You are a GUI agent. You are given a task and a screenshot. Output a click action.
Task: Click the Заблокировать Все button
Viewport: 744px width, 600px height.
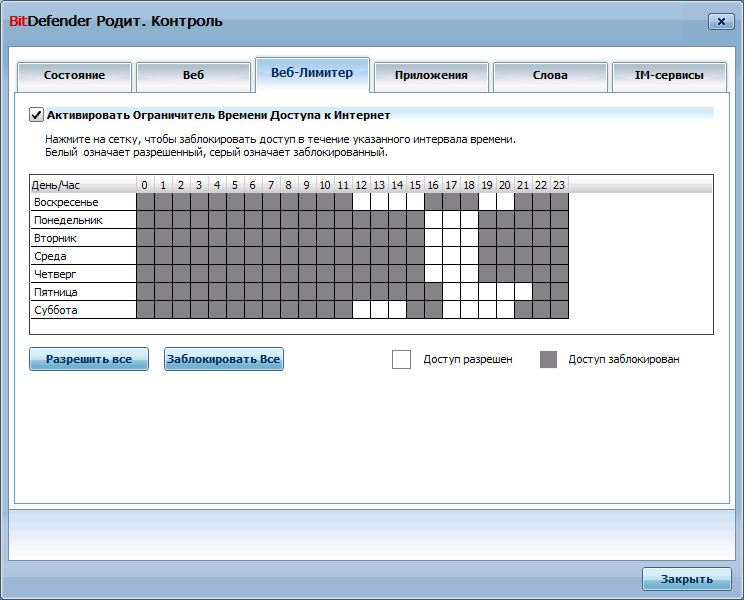tap(224, 359)
